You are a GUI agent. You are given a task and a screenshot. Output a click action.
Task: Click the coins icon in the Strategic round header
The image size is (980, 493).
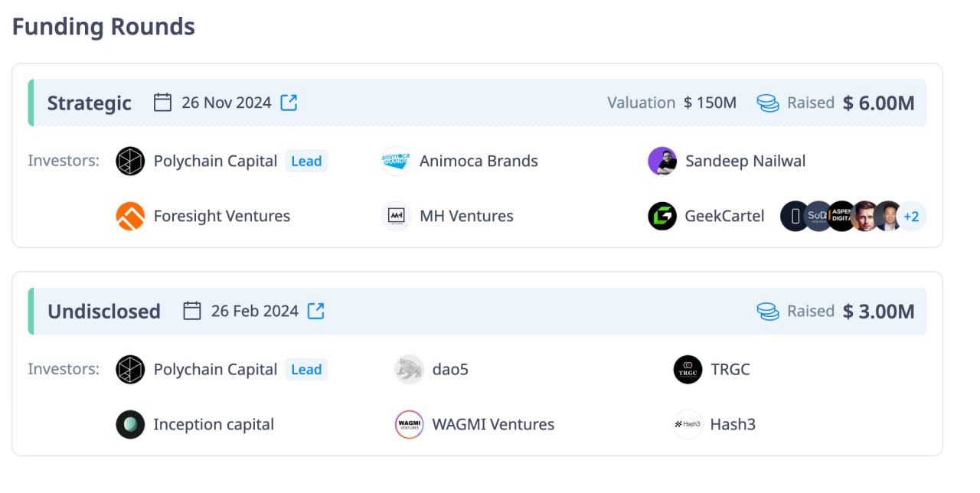click(768, 103)
